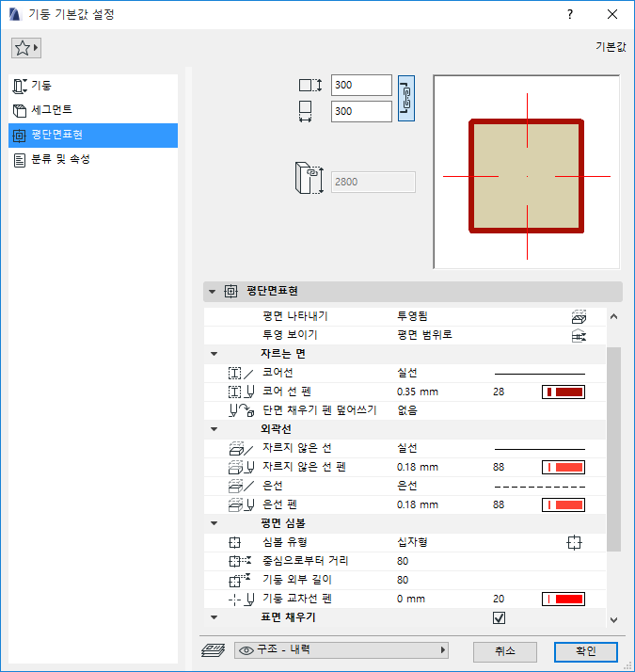Open the pen 20 color swatch
This screenshot has height=672, width=635.
[x=564, y=600]
